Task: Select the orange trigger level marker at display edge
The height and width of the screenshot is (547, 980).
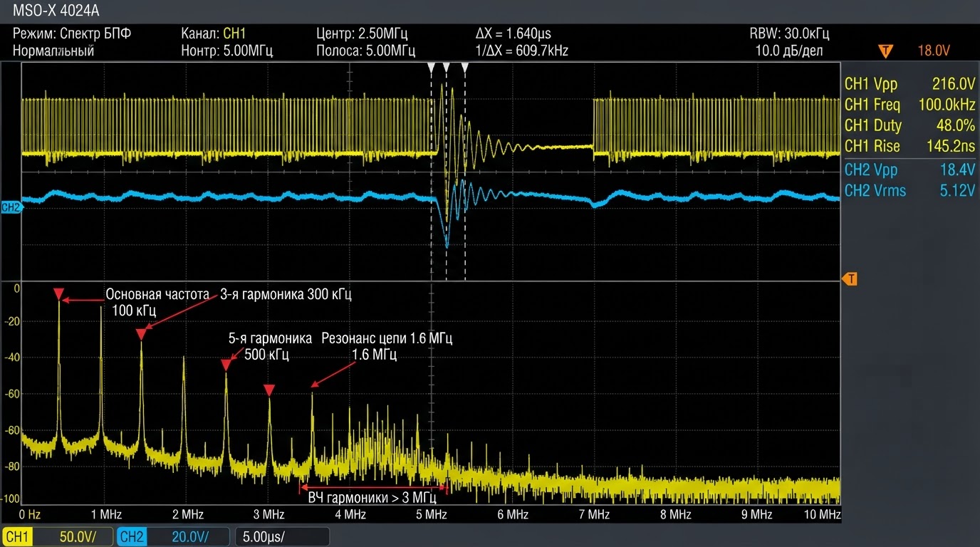Action: tap(849, 279)
